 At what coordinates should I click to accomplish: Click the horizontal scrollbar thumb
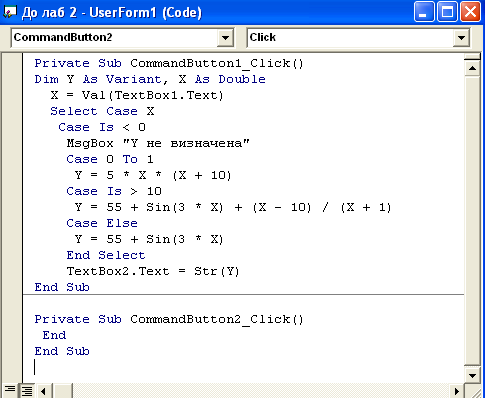coord(62,391)
